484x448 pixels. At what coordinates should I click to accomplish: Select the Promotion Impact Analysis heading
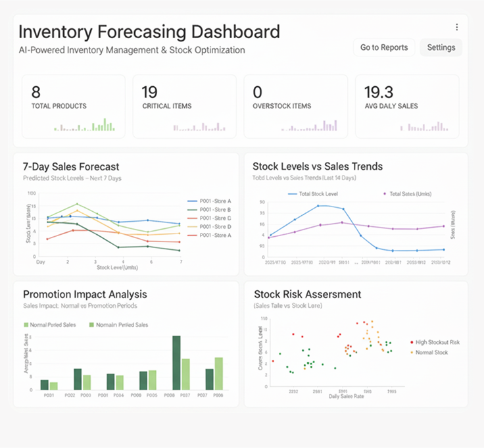tap(85, 294)
